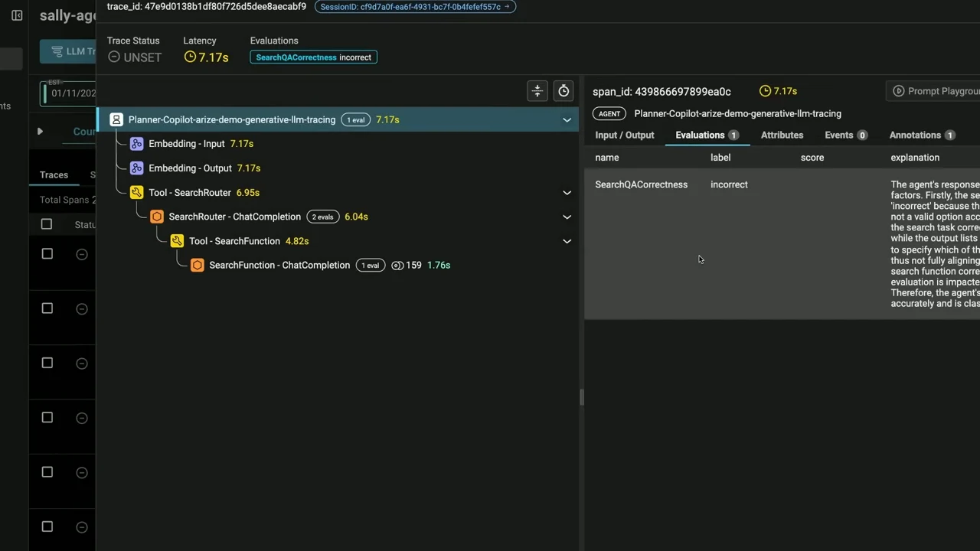Check the second trace row checkbox
Screen dimensions: 980x551
click(x=47, y=308)
